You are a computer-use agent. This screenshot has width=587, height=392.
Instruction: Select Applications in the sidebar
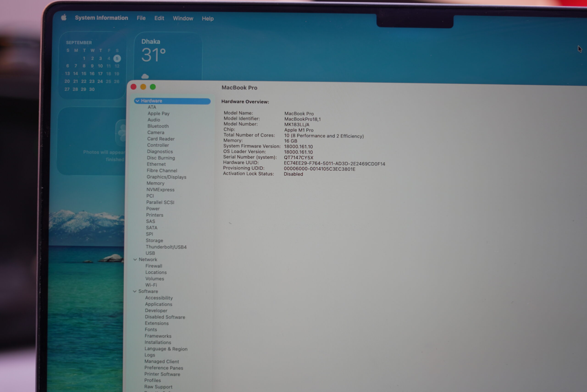[158, 304]
